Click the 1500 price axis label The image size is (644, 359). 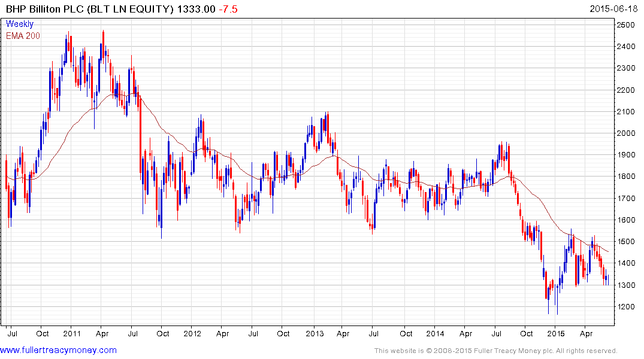click(626, 241)
